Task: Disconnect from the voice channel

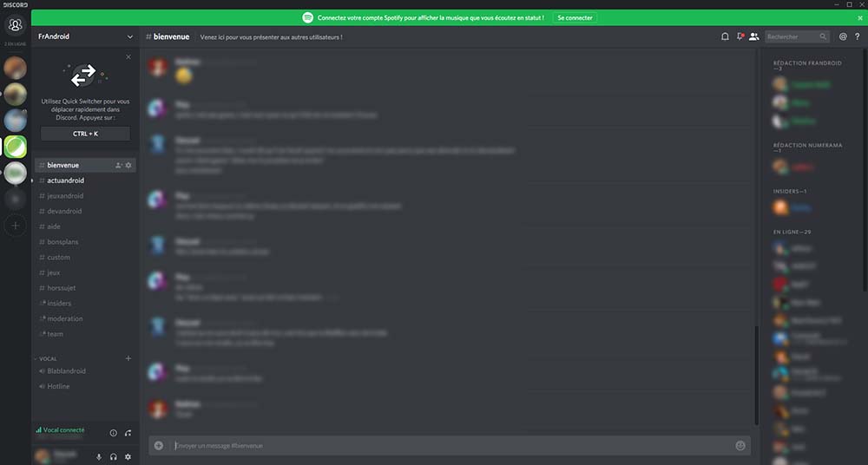Action: point(128,433)
